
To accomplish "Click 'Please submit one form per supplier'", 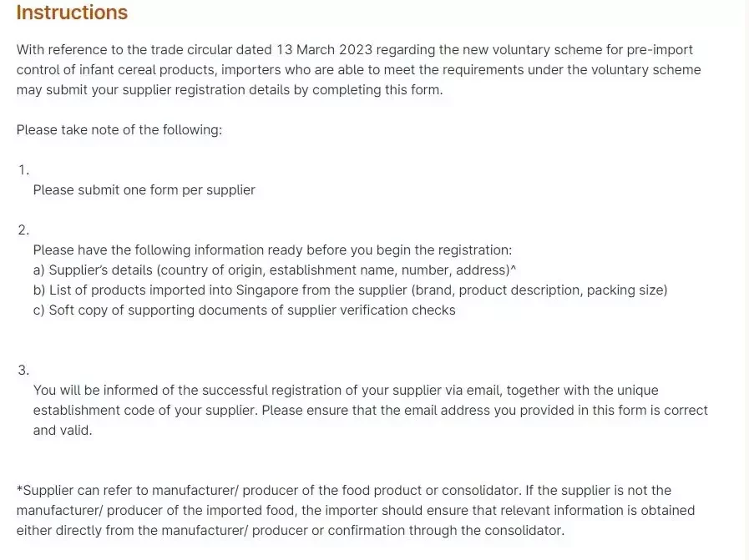I will 144,190.
